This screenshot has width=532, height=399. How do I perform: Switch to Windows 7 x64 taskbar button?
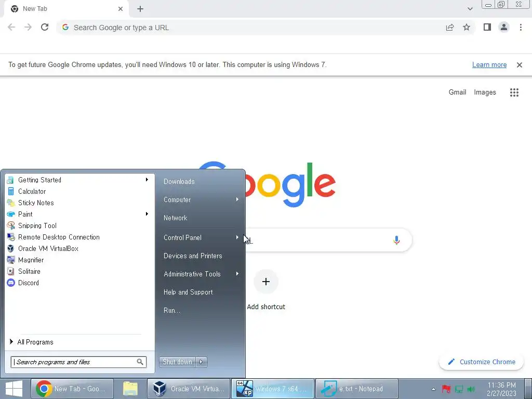point(273,389)
